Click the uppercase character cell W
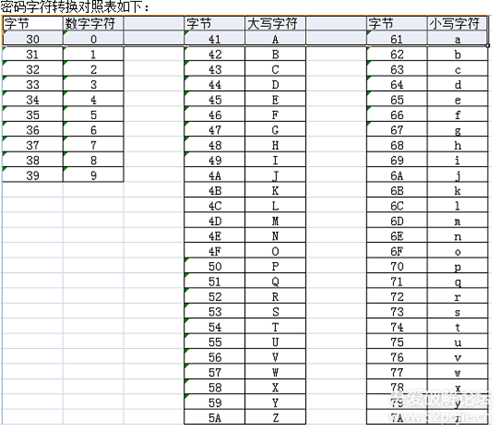This screenshot has height=432, width=500. [x=275, y=372]
